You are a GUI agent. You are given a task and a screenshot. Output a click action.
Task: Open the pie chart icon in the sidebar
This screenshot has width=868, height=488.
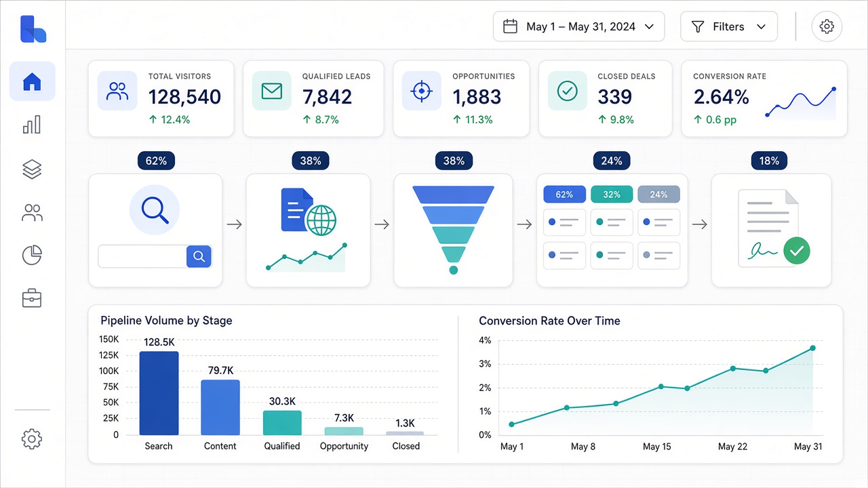point(32,255)
